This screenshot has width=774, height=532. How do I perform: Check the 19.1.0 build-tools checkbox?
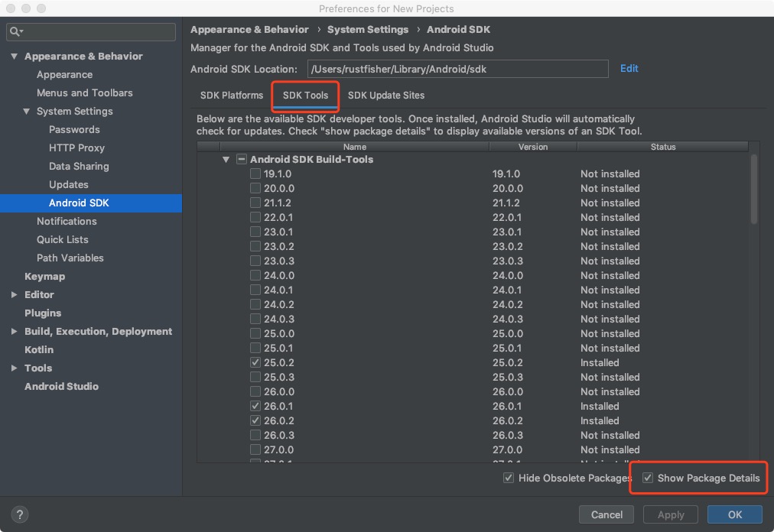pos(255,174)
